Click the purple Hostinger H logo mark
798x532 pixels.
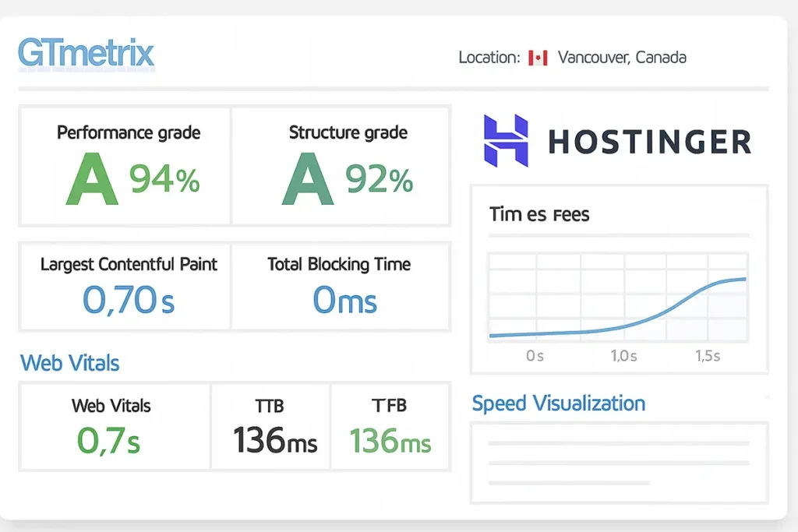coord(506,141)
